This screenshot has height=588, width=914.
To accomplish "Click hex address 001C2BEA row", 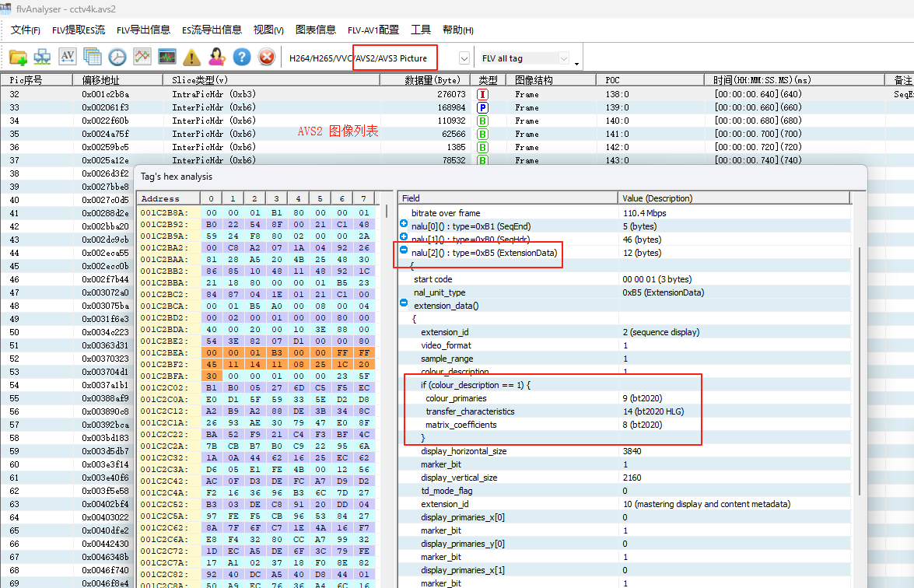I will 257,352.
